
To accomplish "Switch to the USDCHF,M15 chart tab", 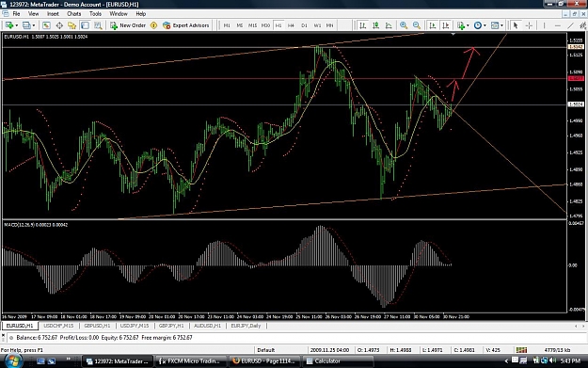I will coord(58,326).
